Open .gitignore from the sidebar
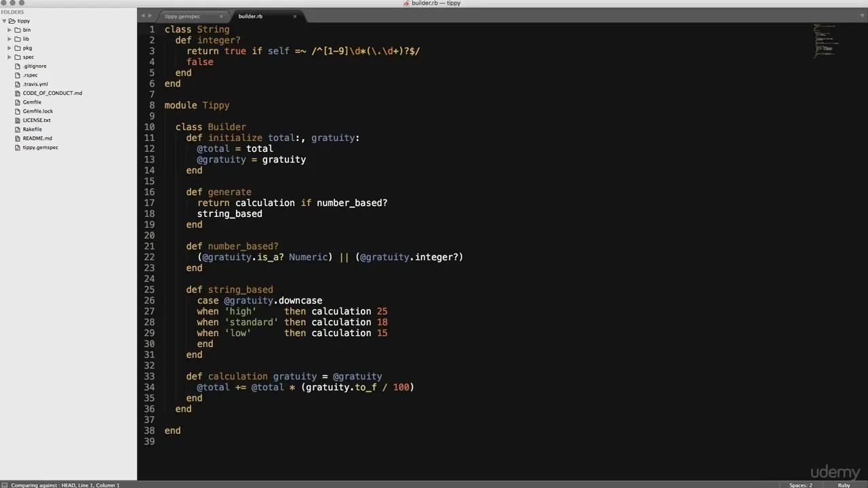Viewport: 868px width, 488px height. click(x=35, y=66)
